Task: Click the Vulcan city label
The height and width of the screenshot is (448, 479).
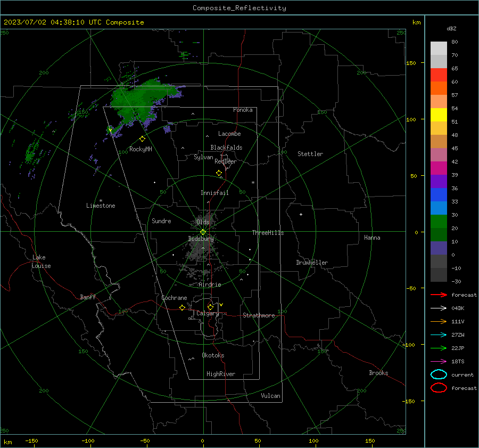Action: (270, 396)
